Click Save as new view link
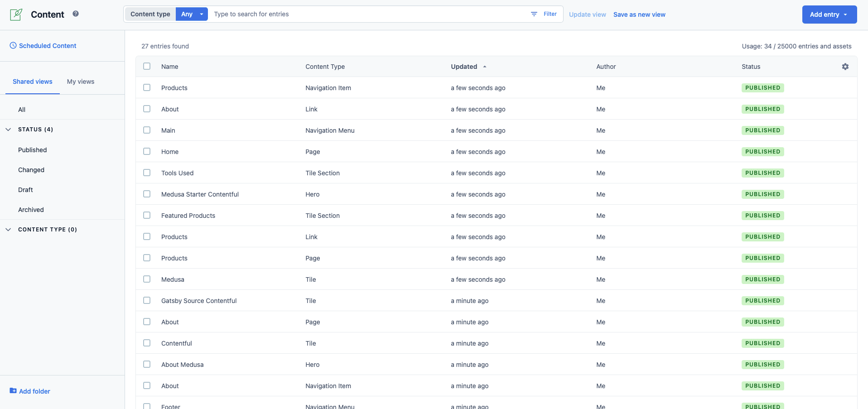The width and height of the screenshot is (868, 409). [639, 14]
